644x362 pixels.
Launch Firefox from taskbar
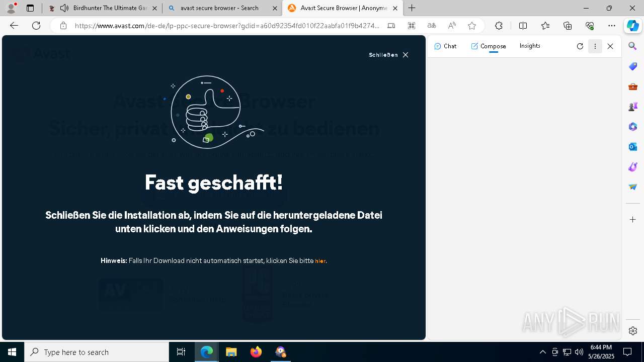point(256,352)
